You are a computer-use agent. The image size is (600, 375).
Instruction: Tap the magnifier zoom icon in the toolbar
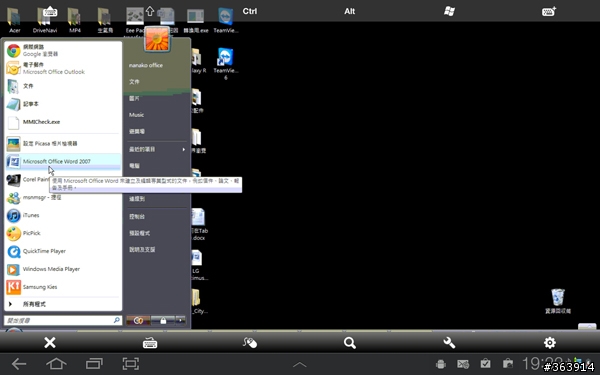click(x=350, y=342)
